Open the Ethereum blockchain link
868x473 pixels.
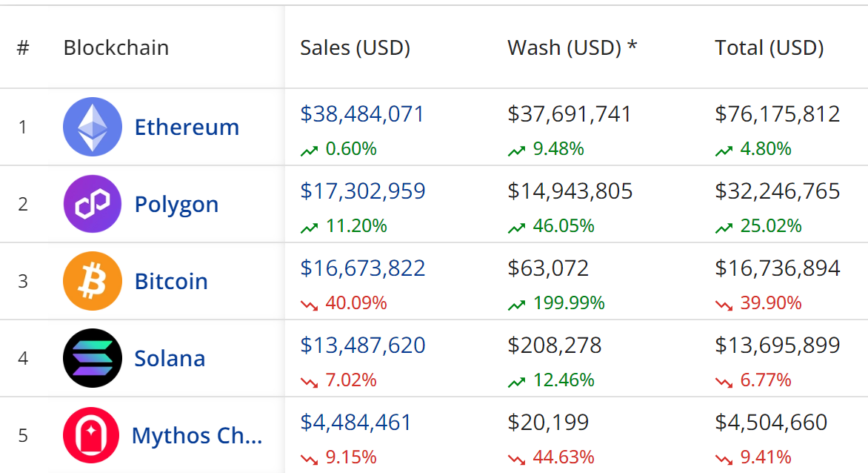point(187,128)
